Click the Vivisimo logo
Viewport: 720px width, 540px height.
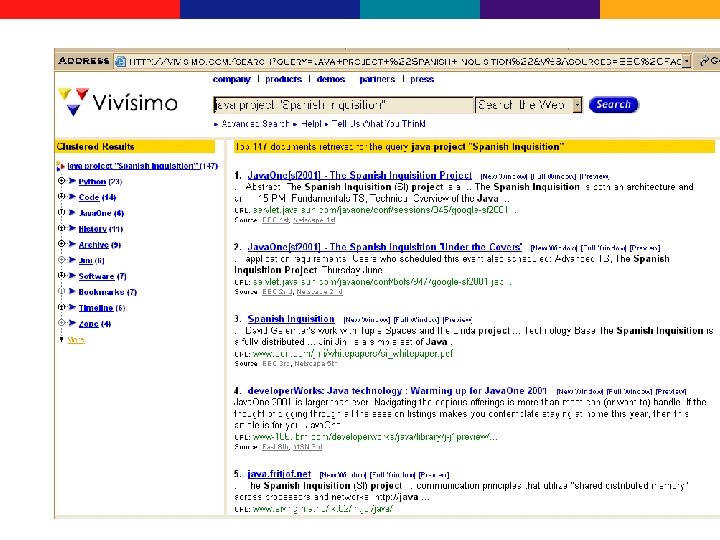pyautogui.click(x=118, y=101)
